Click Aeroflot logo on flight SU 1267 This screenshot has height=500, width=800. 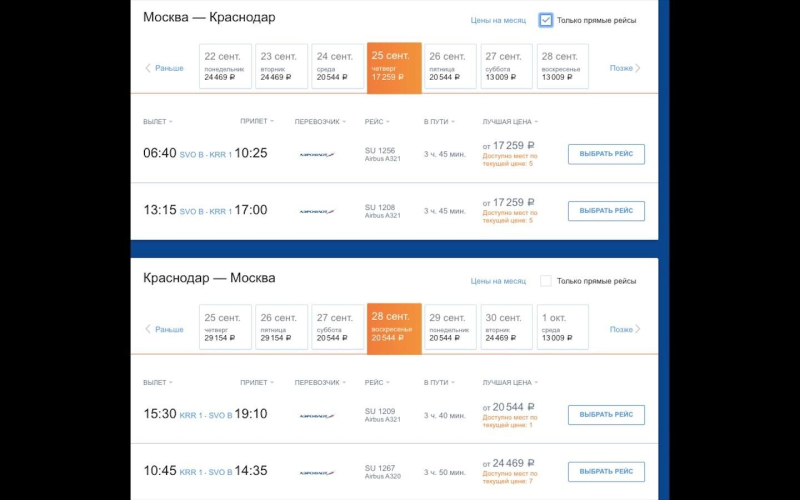click(317, 472)
